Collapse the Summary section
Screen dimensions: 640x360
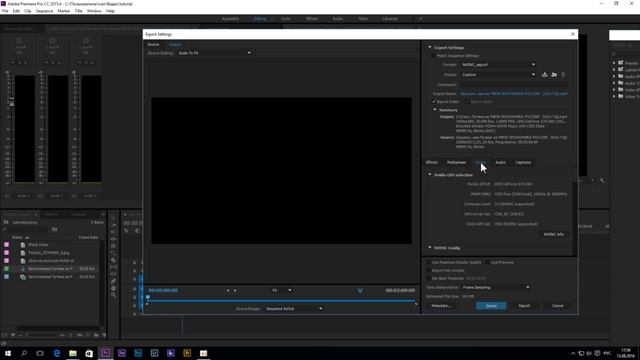[435, 110]
